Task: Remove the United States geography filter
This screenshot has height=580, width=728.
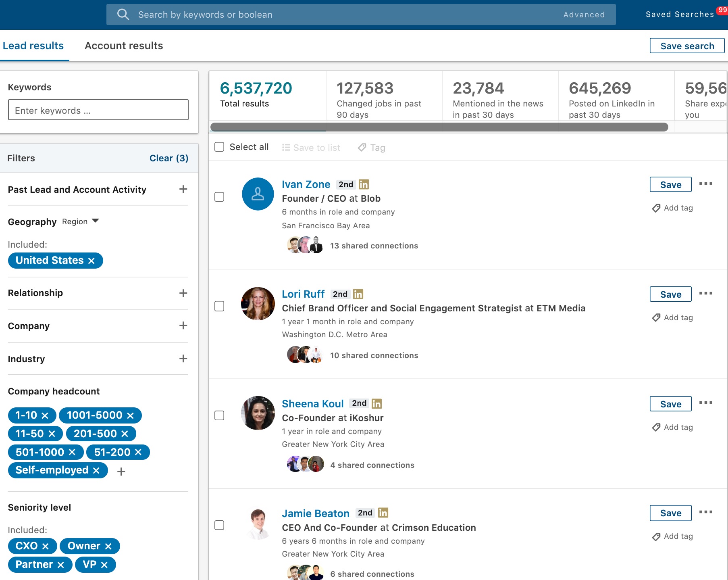Action: (x=92, y=261)
